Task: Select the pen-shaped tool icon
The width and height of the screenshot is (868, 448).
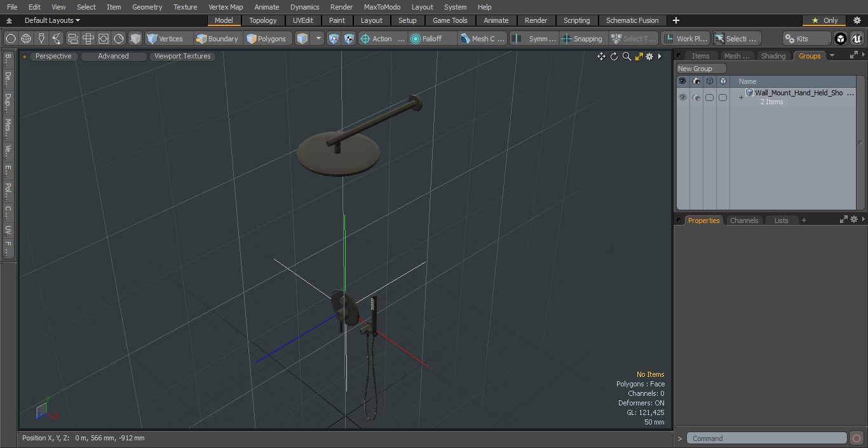Action: [x=41, y=39]
